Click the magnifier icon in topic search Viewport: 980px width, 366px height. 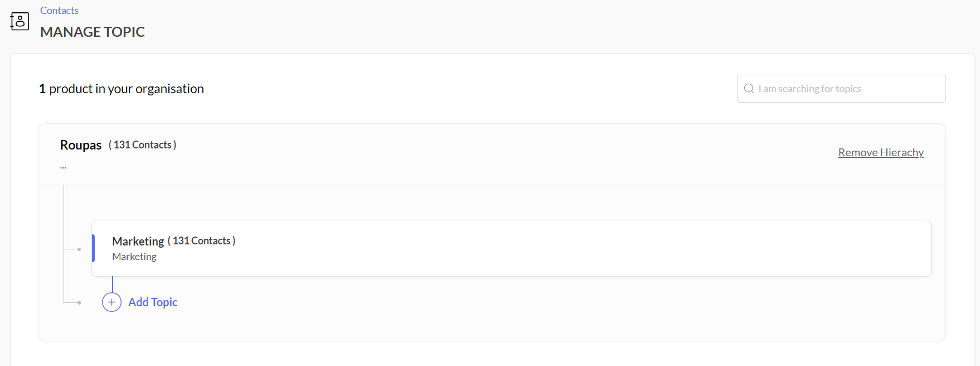click(x=749, y=89)
